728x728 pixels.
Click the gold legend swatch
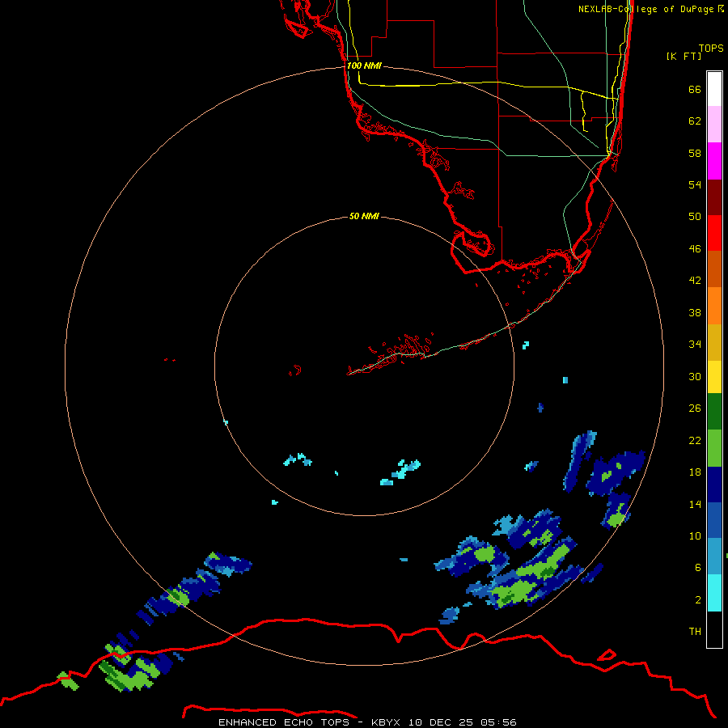(714, 342)
